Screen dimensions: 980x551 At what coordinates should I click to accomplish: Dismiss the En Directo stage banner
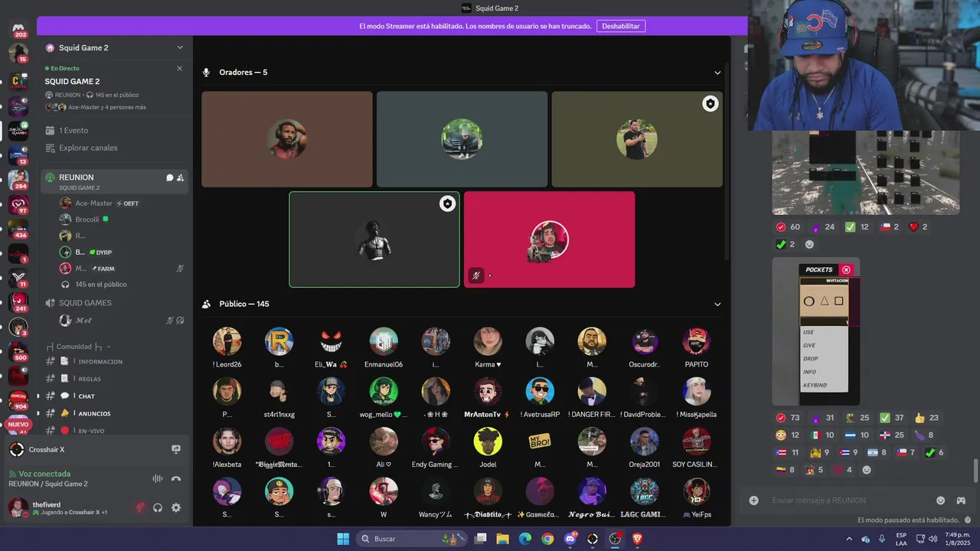click(180, 68)
